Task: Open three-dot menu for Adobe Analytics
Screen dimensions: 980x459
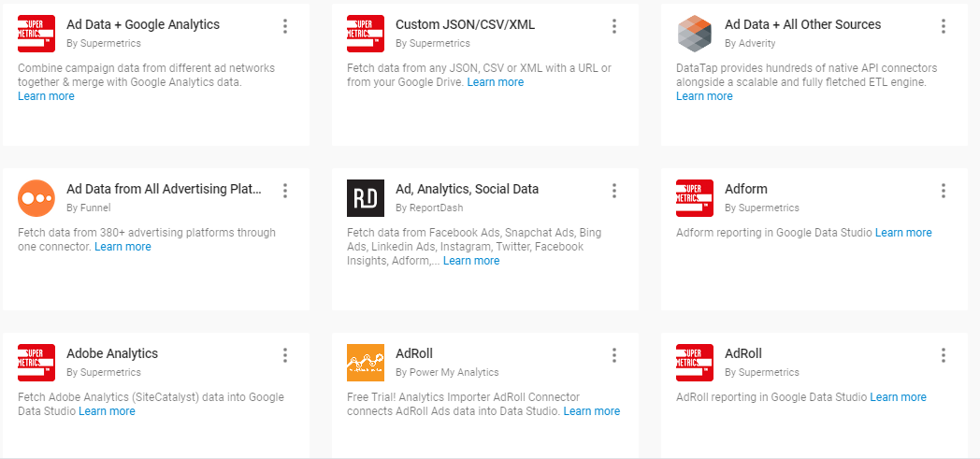Action: (285, 355)
